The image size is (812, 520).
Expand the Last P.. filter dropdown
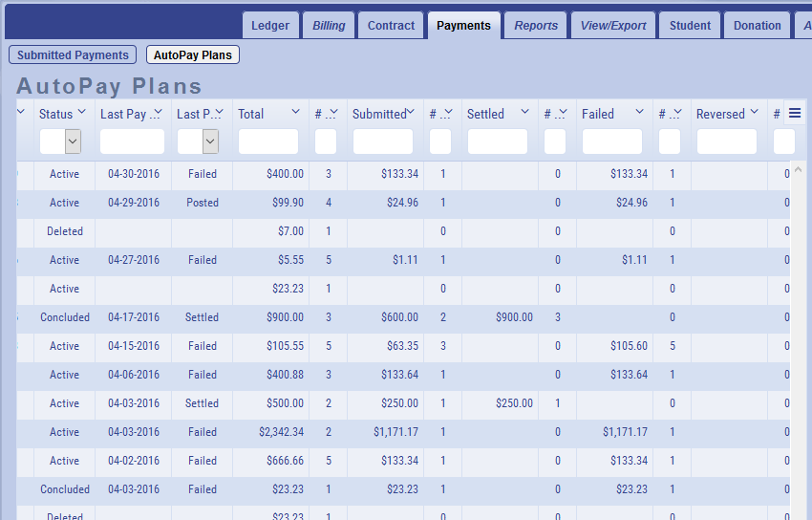(x=210, y=141)
